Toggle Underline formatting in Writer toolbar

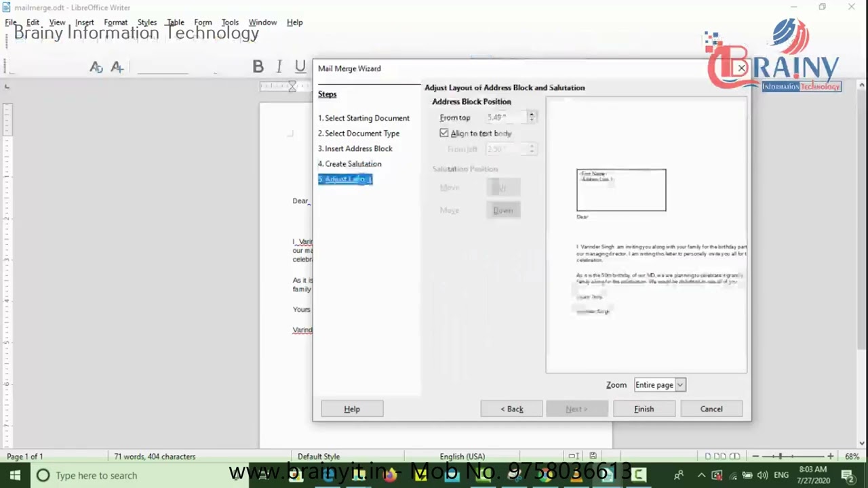pos(300,66)
